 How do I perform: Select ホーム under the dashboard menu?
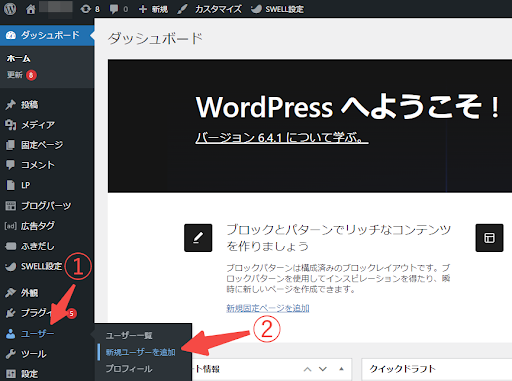tap(19, 59)
